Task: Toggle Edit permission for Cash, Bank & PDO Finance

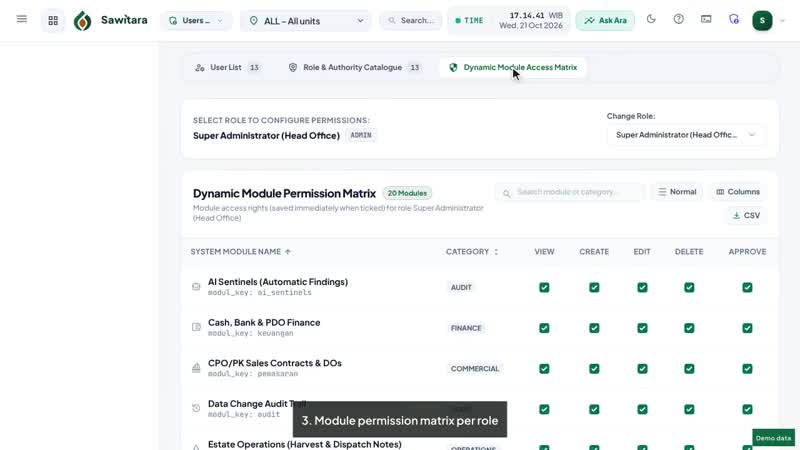Action: click(x=642, y=328)
